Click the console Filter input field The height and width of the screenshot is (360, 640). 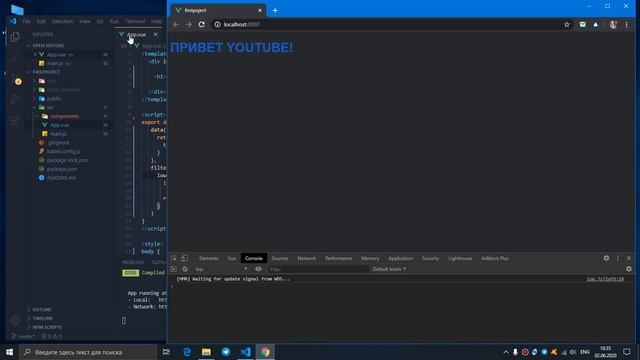point(318,269)
